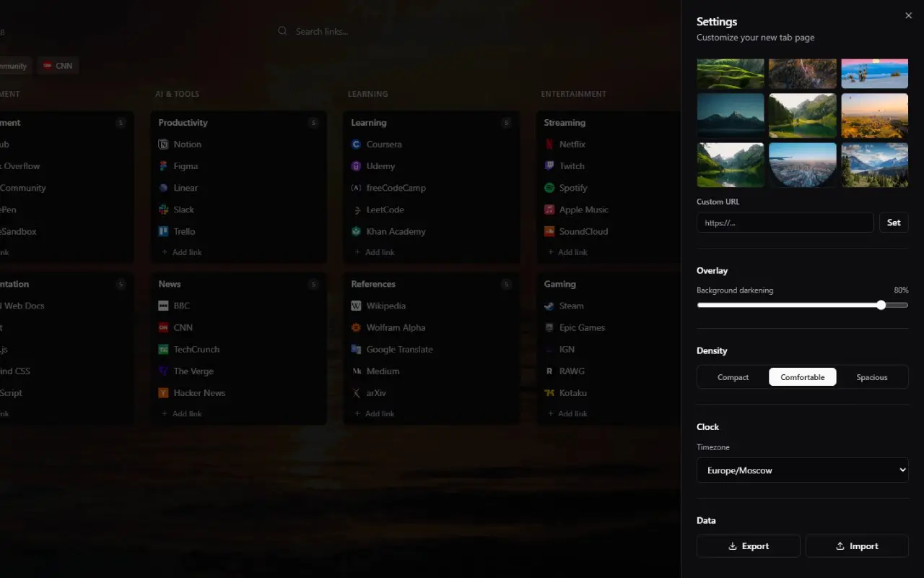The width and height of the screenshot is (924, 578).
Task: Click the Google Translate icon
Action: point(356,349)
